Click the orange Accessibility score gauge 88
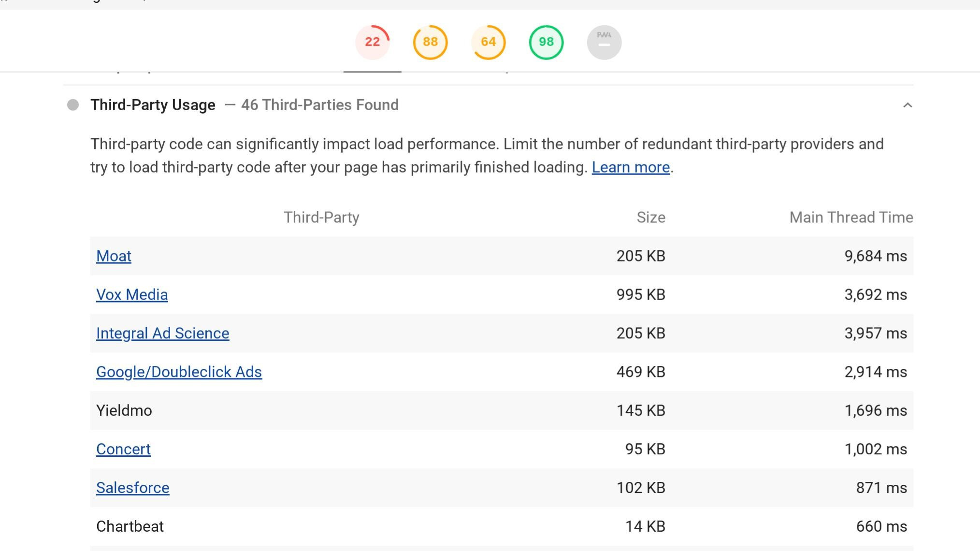Screen dimensions: 980x551 tap(430, 42)
